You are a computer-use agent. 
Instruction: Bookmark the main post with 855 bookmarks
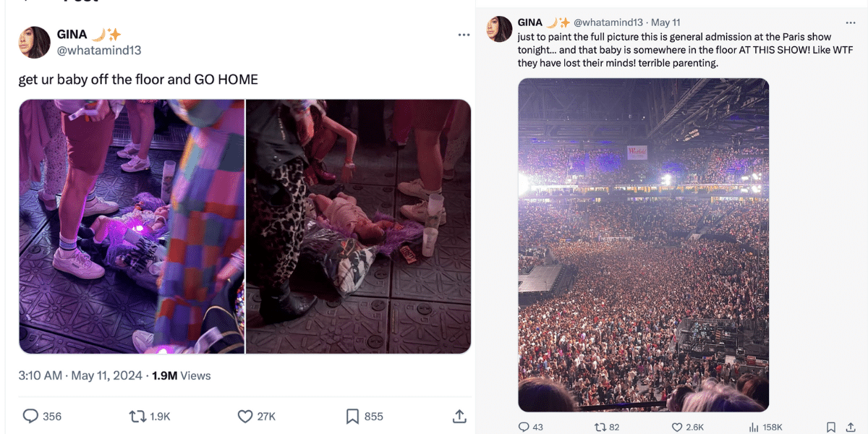(352, 417)
